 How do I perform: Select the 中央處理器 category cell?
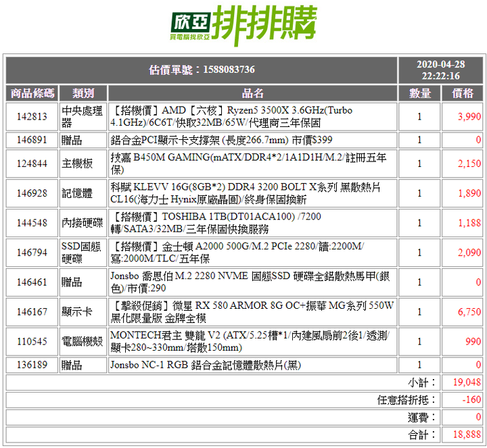pyautogui.click(x=83, y=117)
